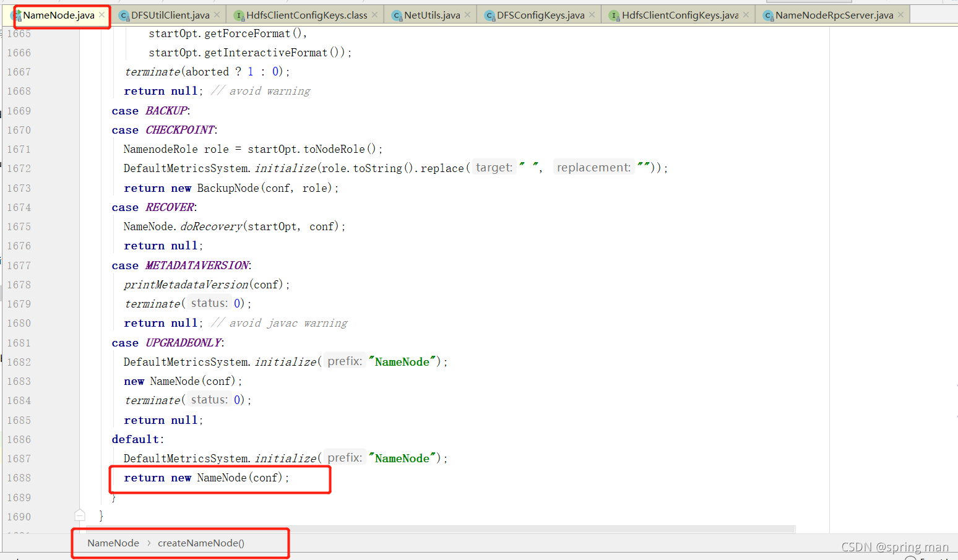Click the interface icon on HdfsClientConfigKeys.class tab

[239, 15]
